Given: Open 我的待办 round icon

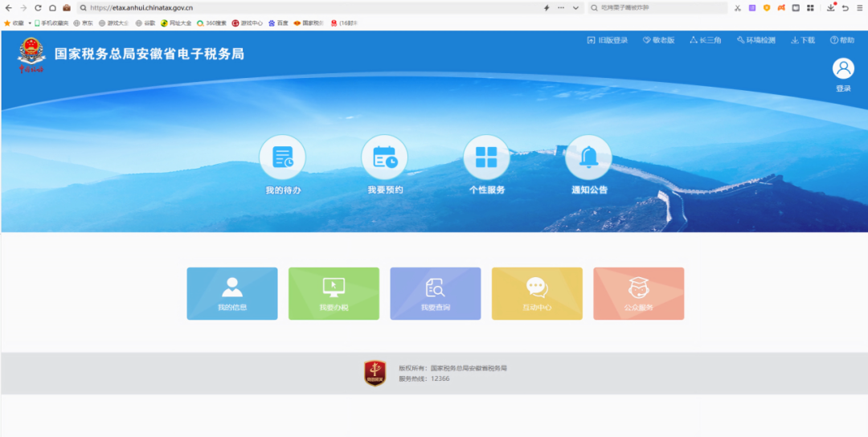Looking at the screenshot, I should point(282,157).
